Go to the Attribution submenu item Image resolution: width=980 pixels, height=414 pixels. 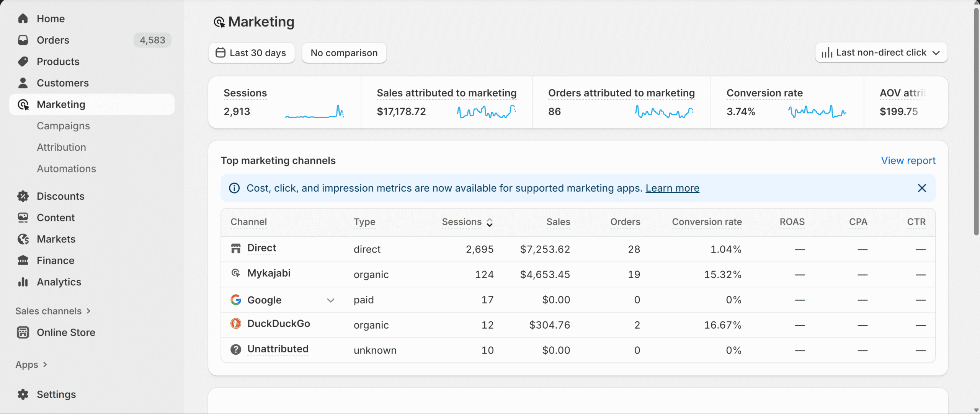pyautogui.click(x=61, y=147)
